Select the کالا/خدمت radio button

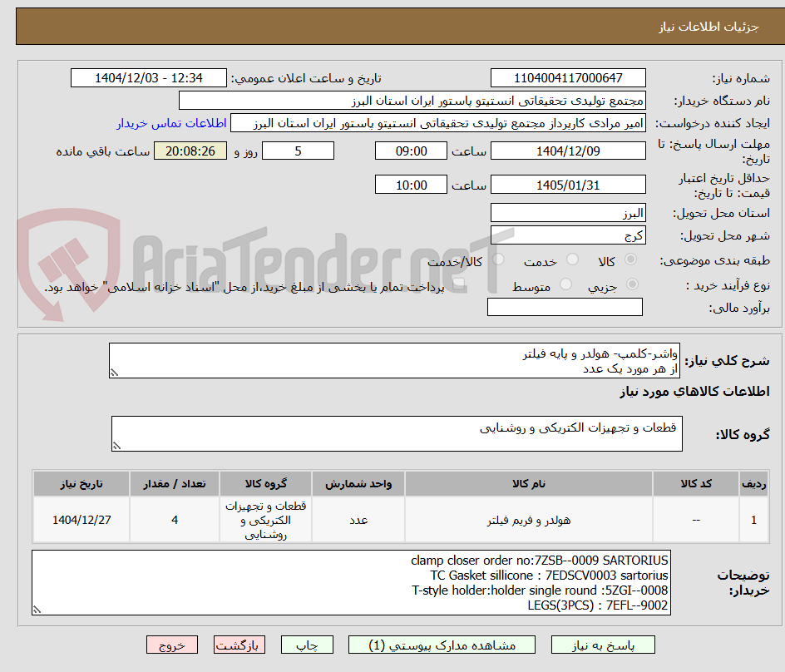(x=498, y=259)
